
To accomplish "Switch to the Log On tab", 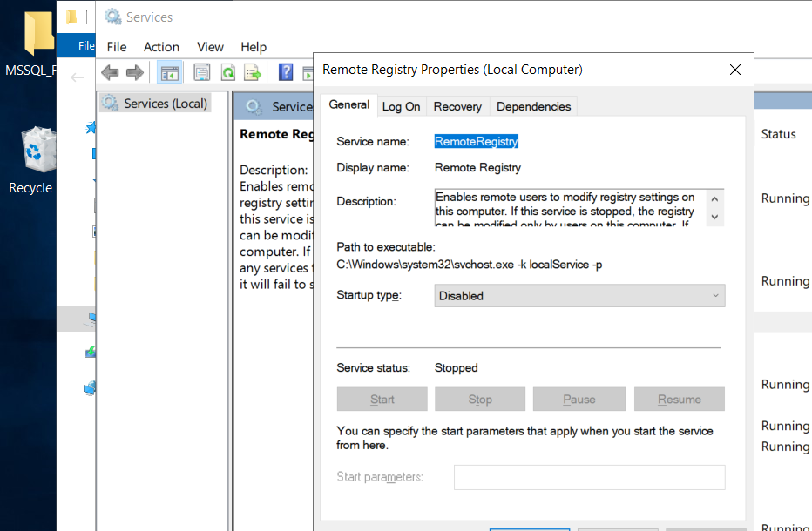I will [402, 106].
